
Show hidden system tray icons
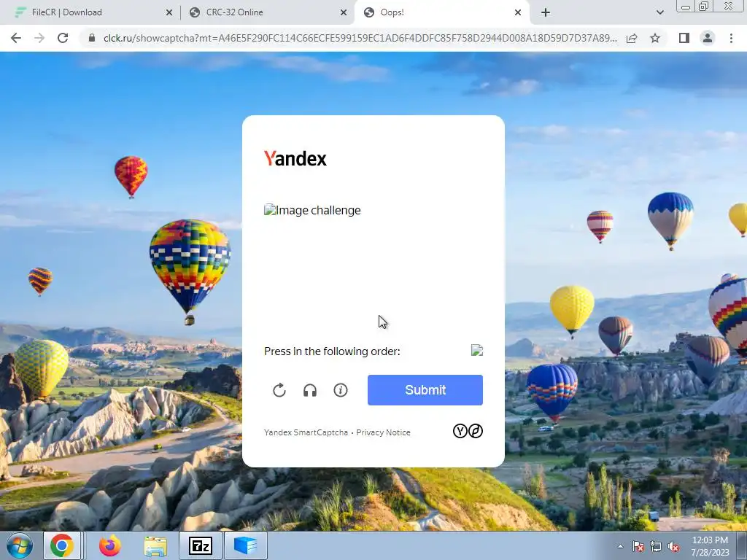click(620, 546)
